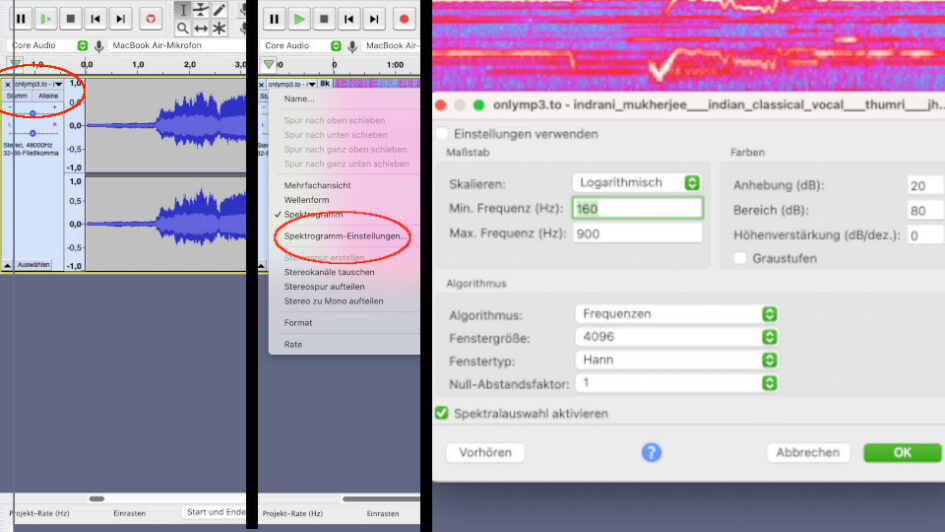Viewport: 945px width, 532px height.
Task: Choose Spektrogramm-Einstellungen from the track menu
Action: pyautogui.click(x=344, y=236)
